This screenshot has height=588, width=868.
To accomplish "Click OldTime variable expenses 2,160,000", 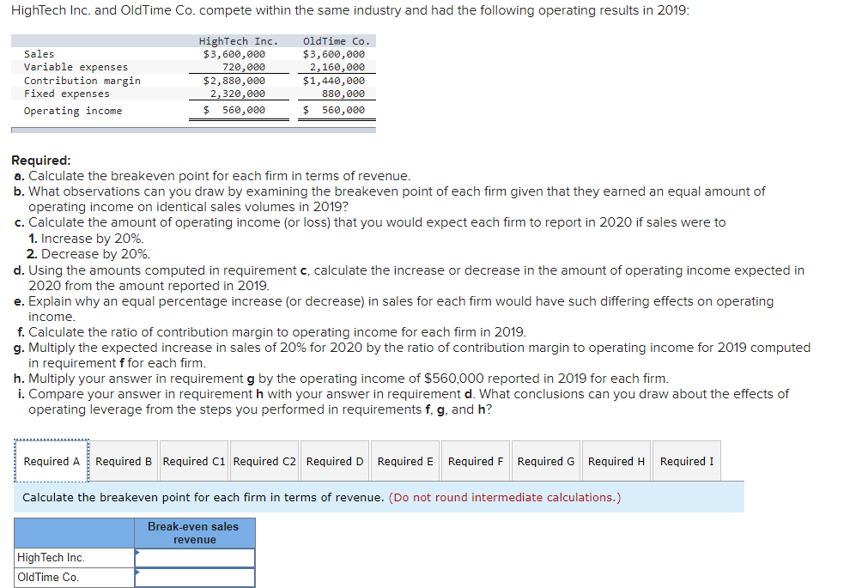I will [x=337, y=67].
